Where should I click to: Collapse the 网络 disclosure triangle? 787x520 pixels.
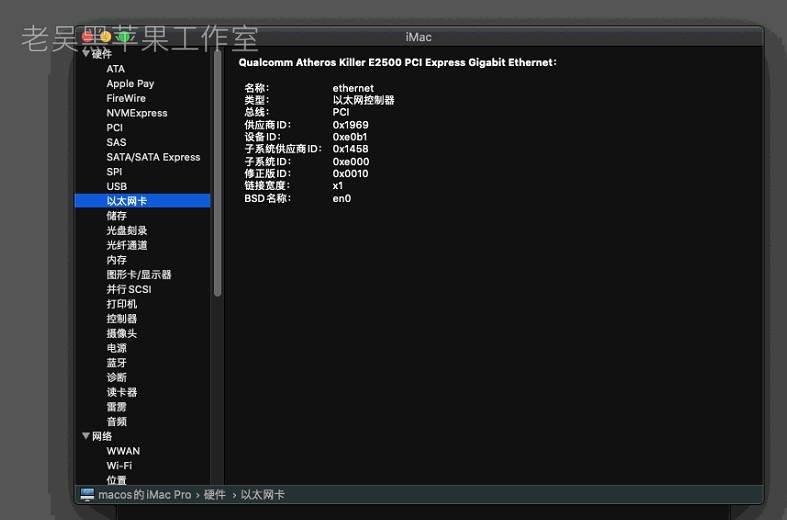86,436
